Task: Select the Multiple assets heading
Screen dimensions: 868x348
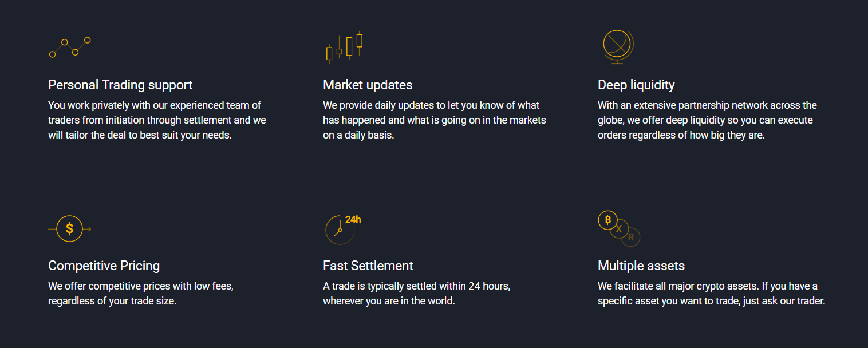Action: (641, 266)
